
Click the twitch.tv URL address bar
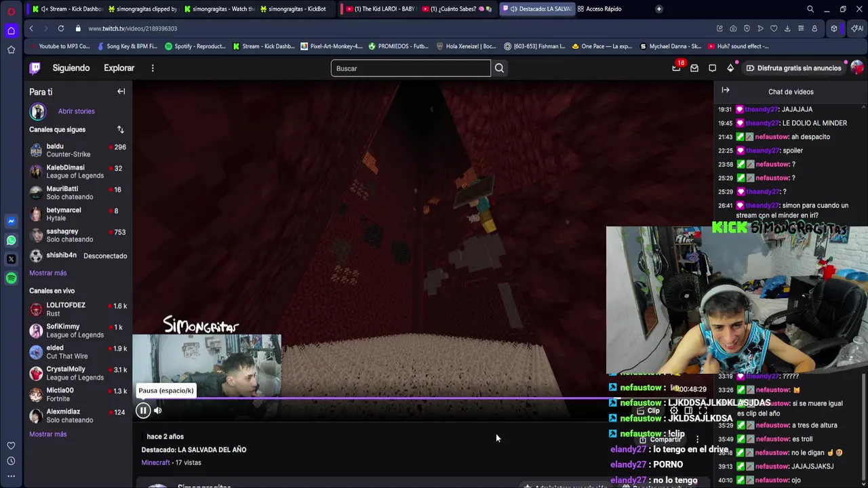[x=132, y=28]
